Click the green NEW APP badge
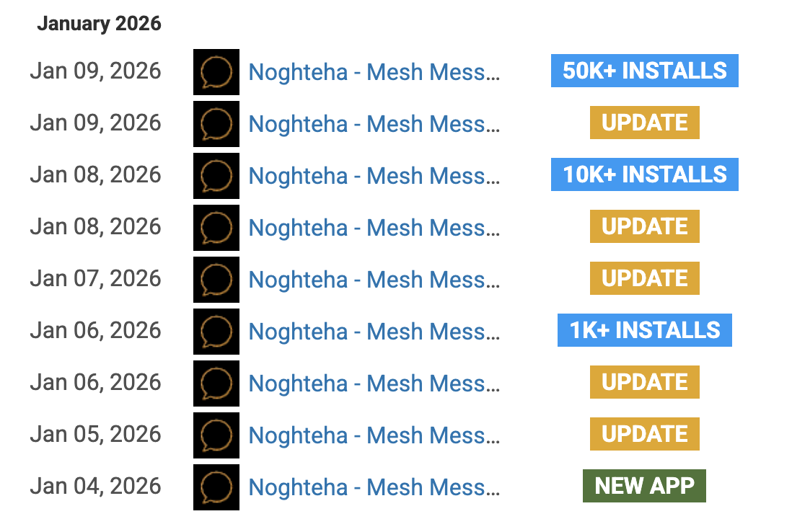Viewport: 792px width, 532px height. click(x=644, y=486)
